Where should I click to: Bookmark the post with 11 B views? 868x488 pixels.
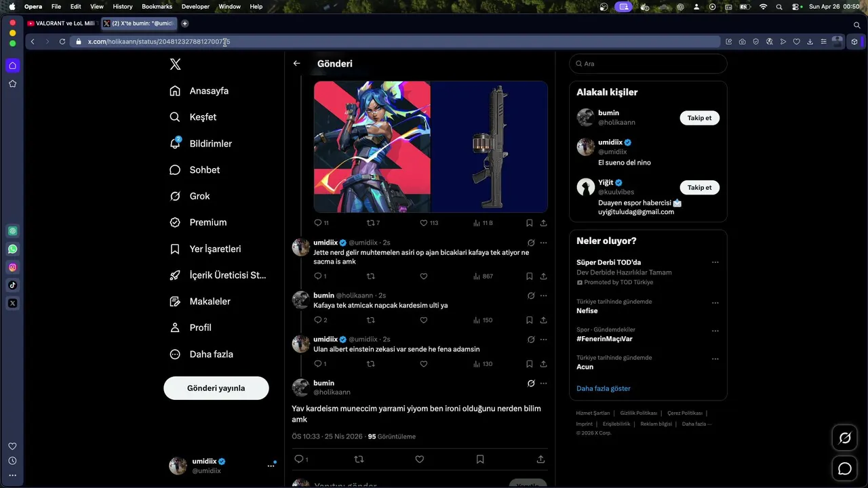(529, 222)
